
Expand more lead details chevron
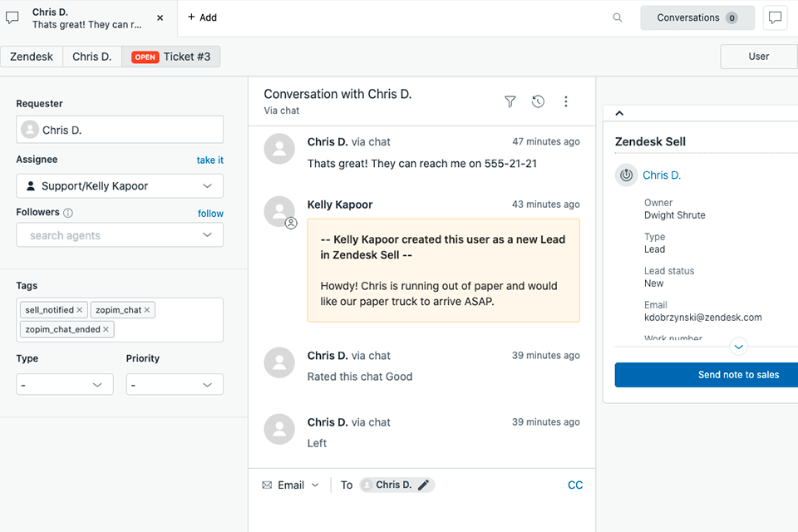coord(738,347)
